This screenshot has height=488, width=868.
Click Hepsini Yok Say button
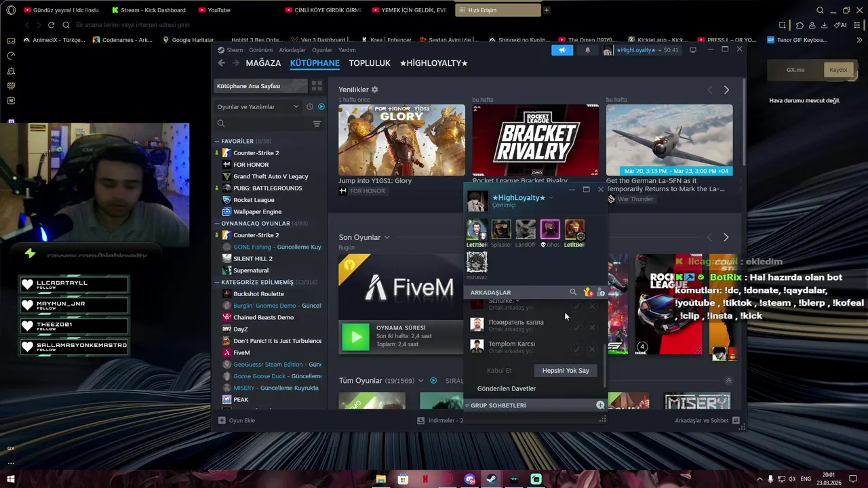[x=566, y=370]
